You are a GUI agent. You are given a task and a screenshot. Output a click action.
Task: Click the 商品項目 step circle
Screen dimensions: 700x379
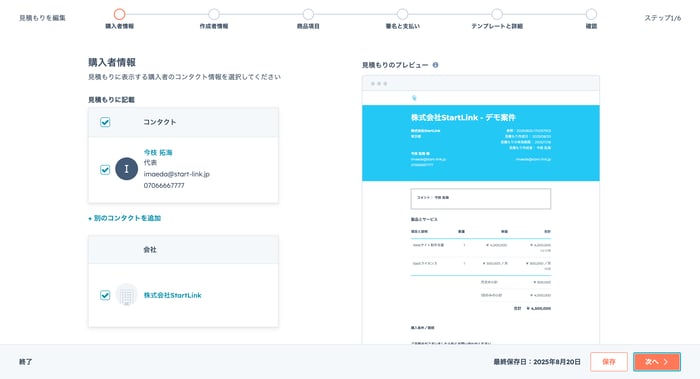(308, 14)
